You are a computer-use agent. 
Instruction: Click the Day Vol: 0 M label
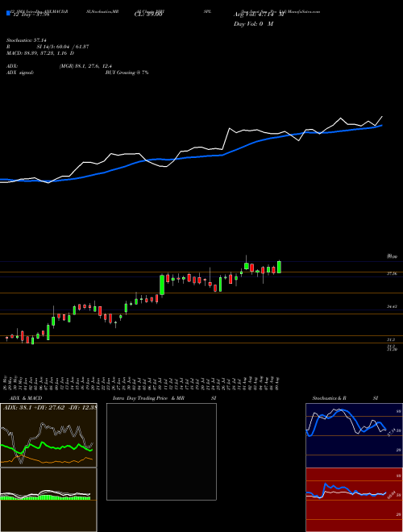pyautogui.click(x=253, y=23)
